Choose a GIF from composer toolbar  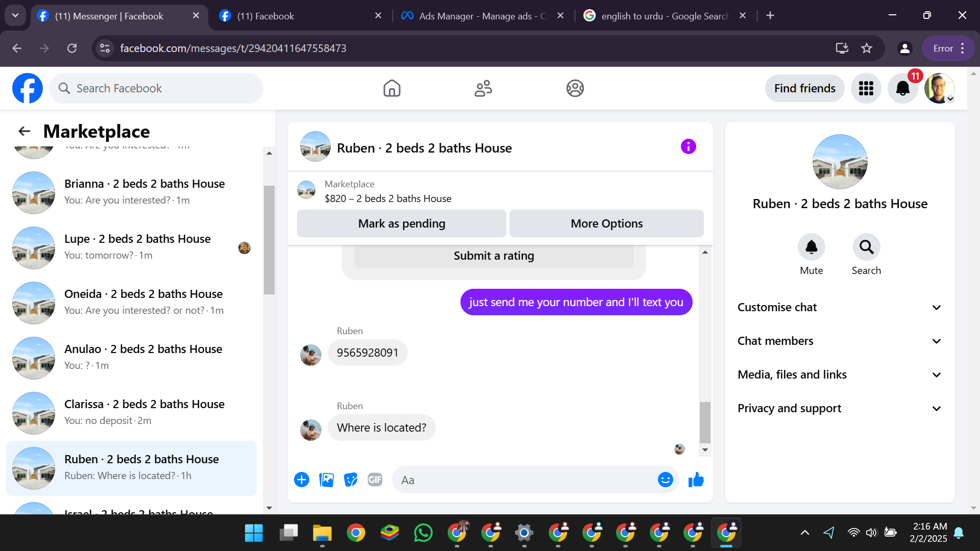(x=375, y=480)
